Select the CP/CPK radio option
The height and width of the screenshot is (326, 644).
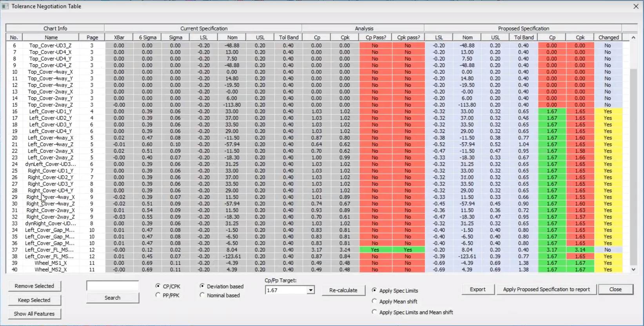click(x=158, y=286)
